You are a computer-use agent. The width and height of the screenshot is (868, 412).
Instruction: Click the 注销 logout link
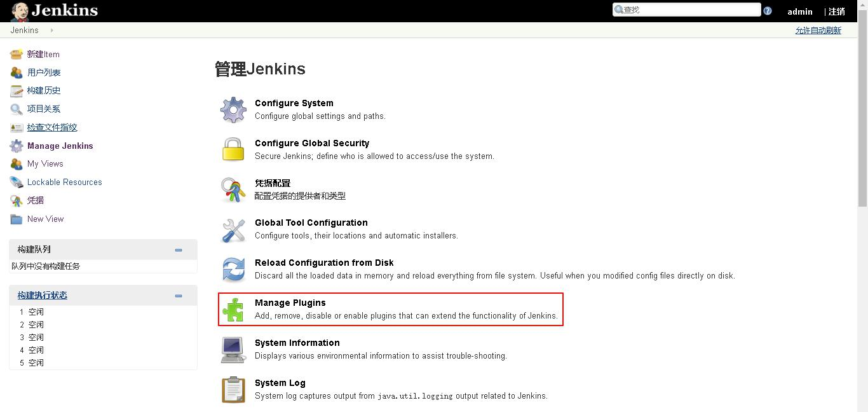[837, 11]
